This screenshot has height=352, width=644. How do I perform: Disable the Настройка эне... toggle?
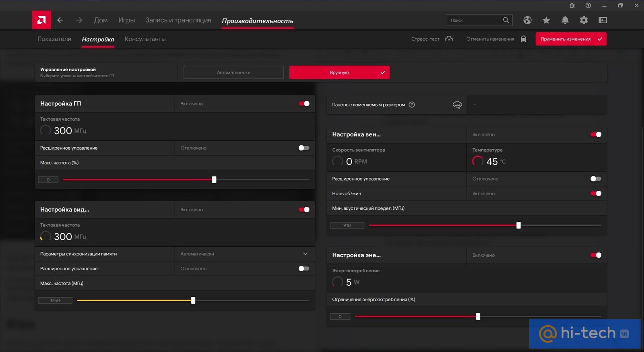tap(596, 255)
